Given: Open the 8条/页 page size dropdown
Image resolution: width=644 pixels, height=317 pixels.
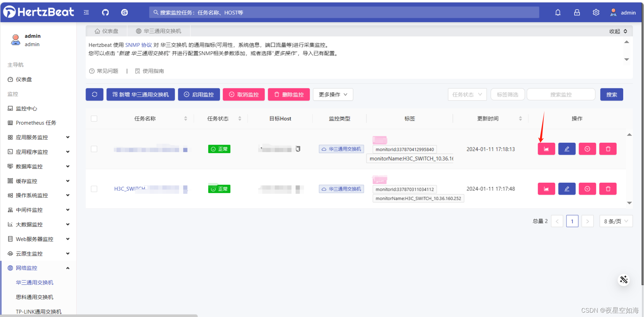Looking at the screenshot, I should 616,221.
